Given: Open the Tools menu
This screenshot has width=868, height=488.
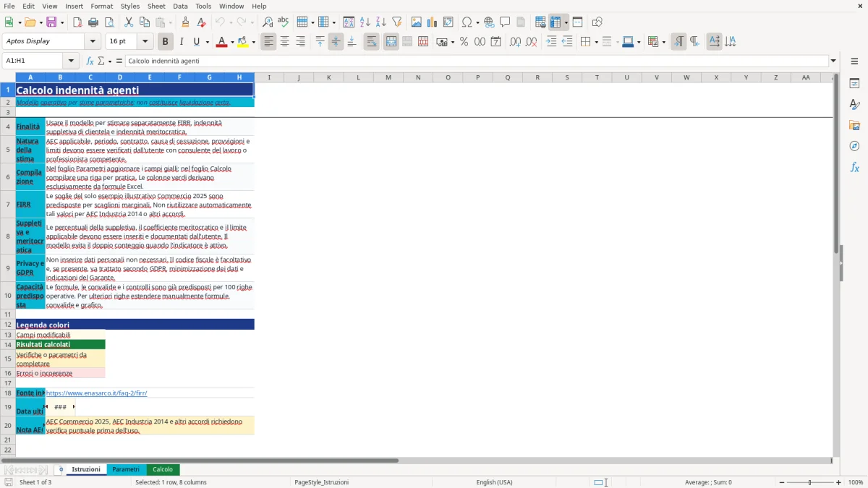Looking at the screenshot, I should coord(203,6).
